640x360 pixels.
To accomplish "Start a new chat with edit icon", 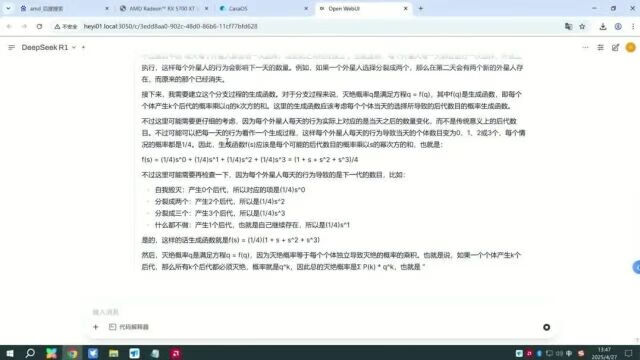I will [x=616, y=47].
